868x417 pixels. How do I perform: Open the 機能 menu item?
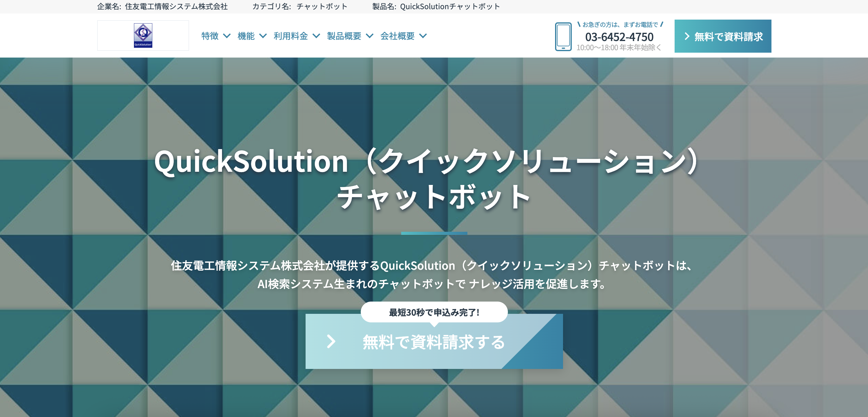(x=246, y=36)
